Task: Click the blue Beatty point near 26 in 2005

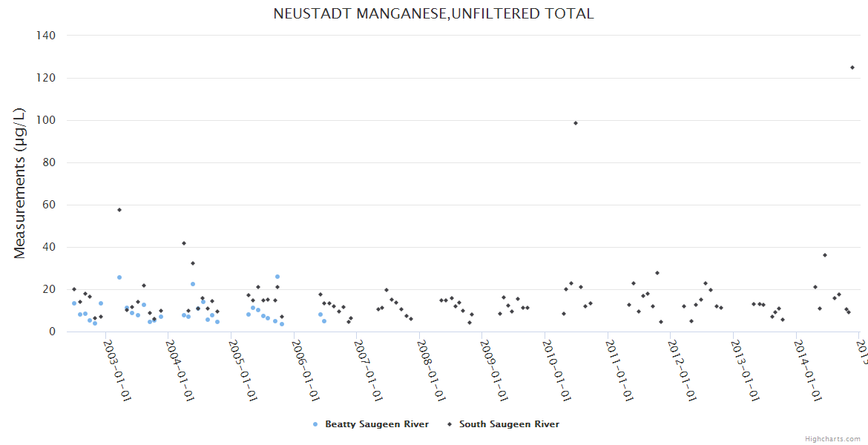Action: (x=277, y=277)
